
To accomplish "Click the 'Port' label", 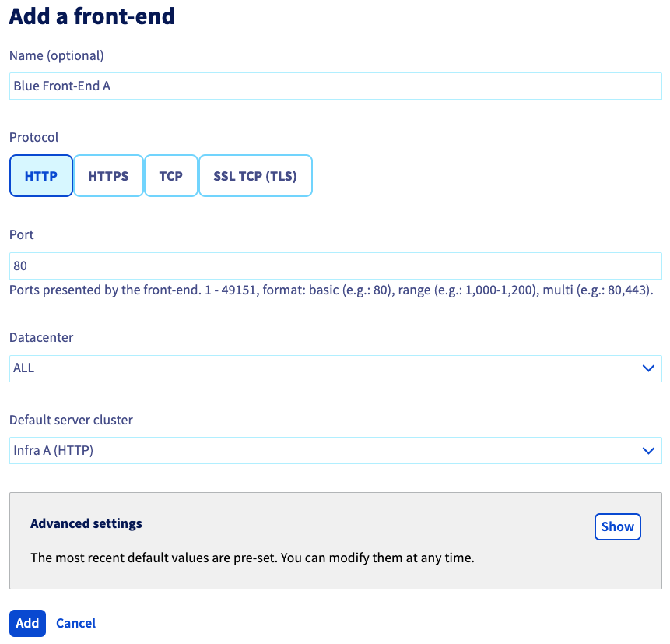I will [21, 234].
